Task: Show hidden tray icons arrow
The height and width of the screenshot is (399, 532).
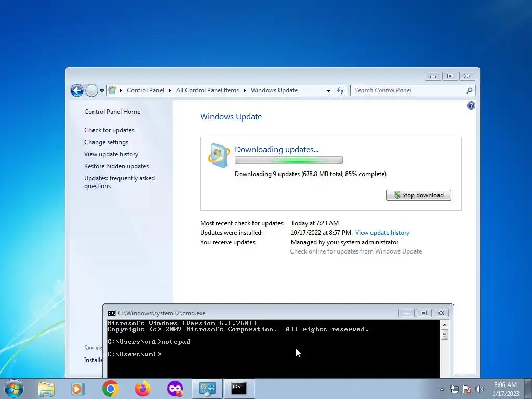Action: 442,389
